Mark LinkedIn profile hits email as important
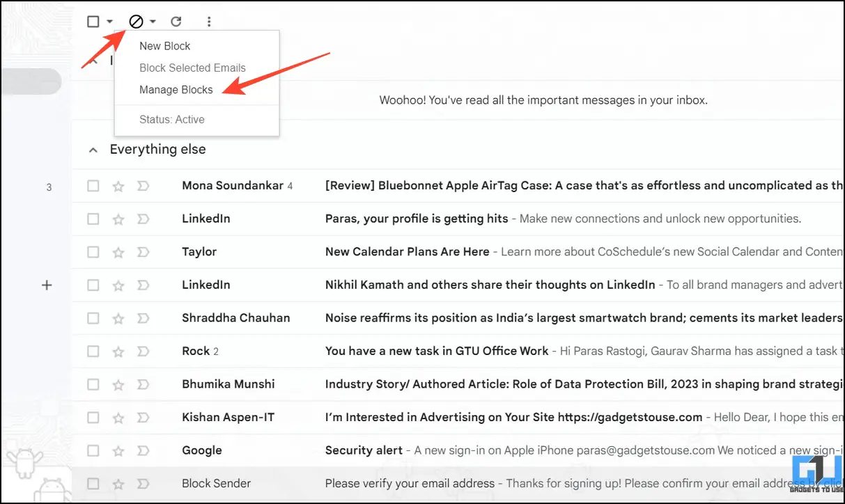This screenshot has width=845, height=504. coord(144,219)
